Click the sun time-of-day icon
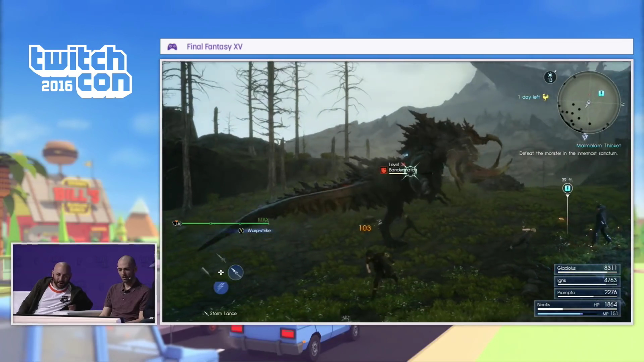 (x=550, y=77)
